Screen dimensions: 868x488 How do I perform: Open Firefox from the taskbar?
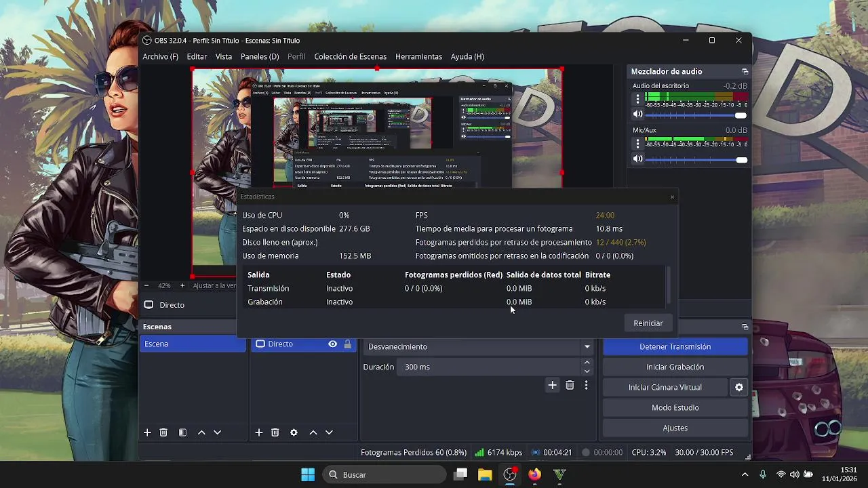pos(535,474)
